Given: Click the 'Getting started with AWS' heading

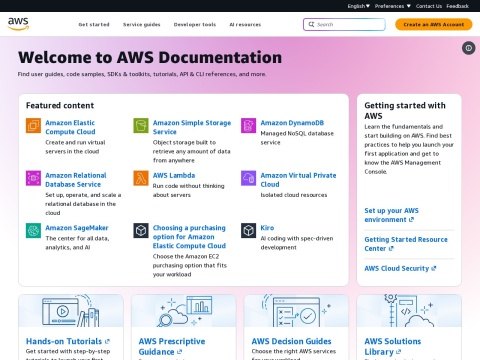Looking at the screenshot, I should [405, 111].
